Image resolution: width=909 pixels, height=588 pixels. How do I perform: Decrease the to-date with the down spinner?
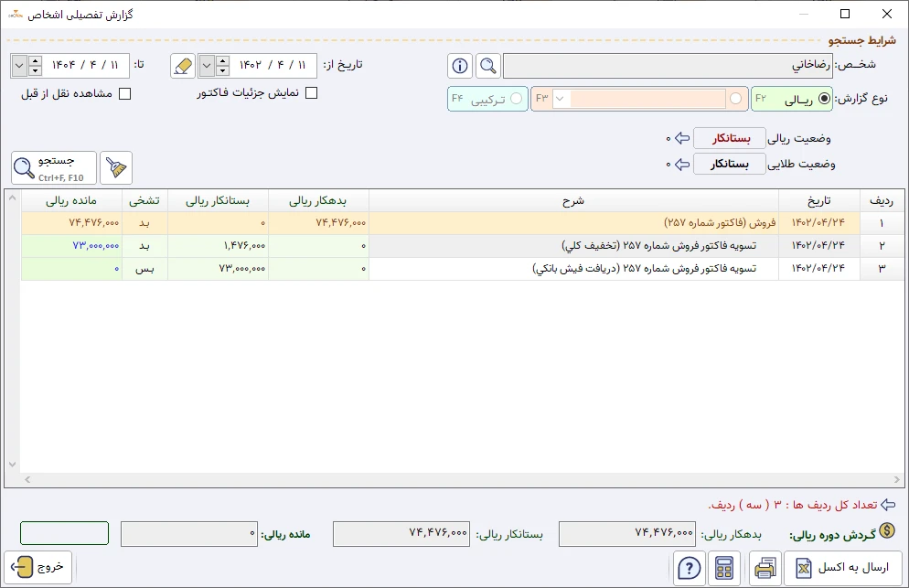click(35, 70)
